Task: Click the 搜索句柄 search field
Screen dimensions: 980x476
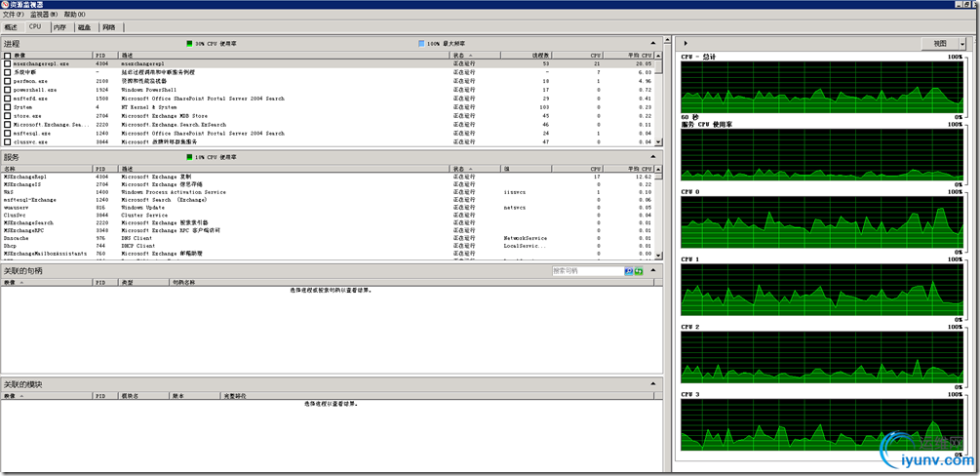Action: coord(587,271)
